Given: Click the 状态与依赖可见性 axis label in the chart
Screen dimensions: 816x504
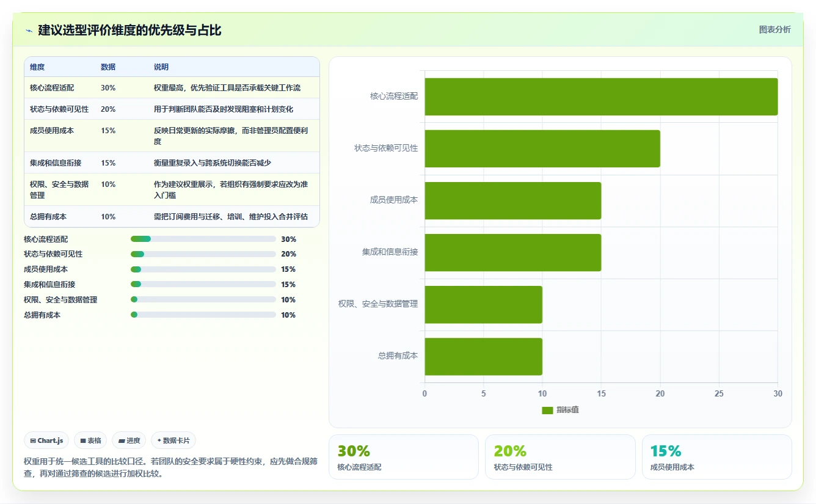Looking at the screenshot, I should coord(387,148).
